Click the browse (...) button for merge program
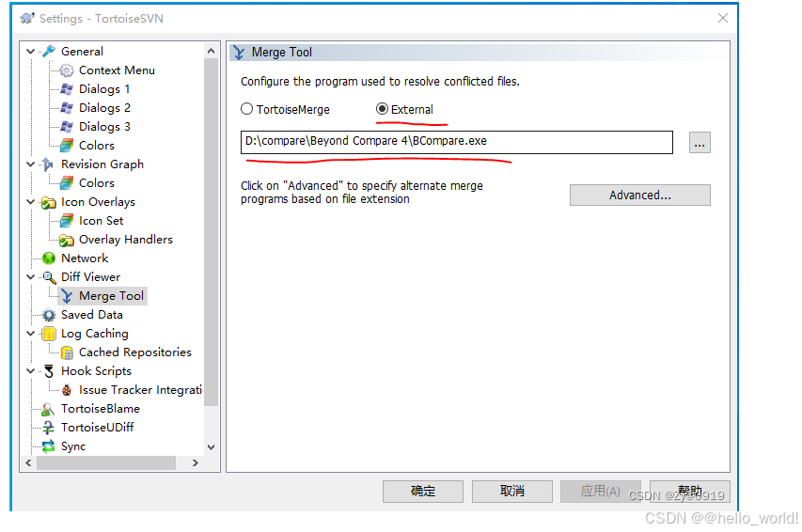This screenshot has width=802, height=532. coord(700,143)
